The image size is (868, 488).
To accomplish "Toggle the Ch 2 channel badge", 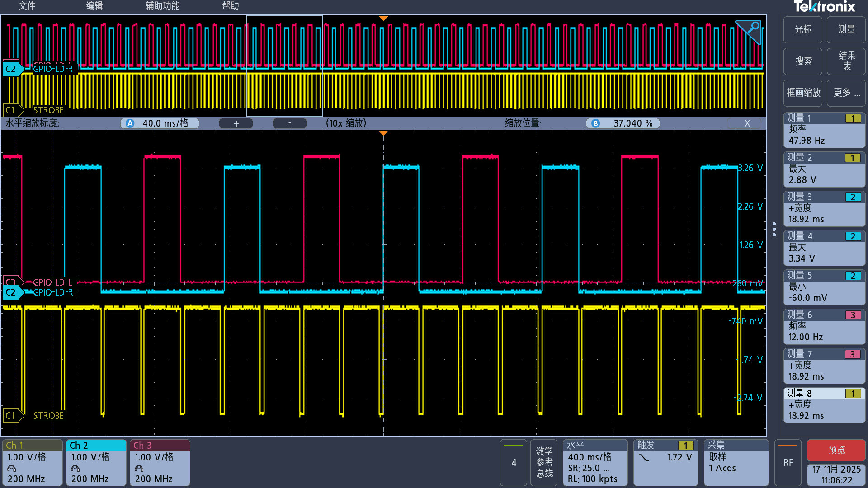I will coord(96,462).
